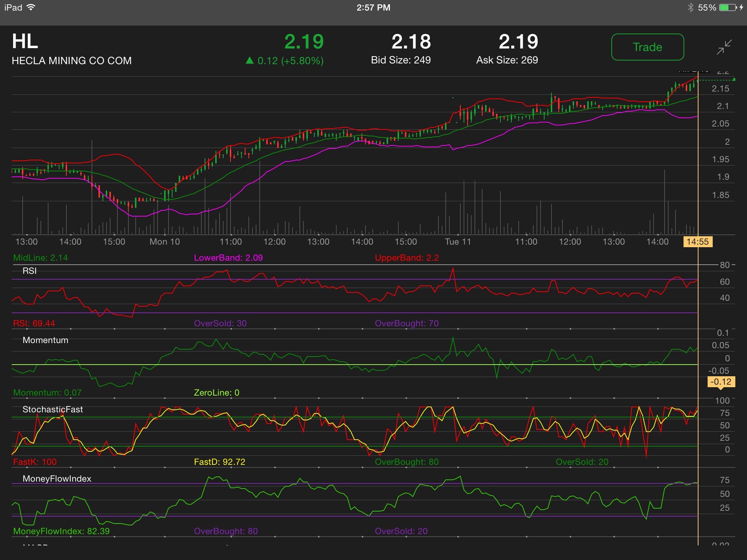
Task: Tap the 14:55 crosshair time marker
Action: click(697, 242)
